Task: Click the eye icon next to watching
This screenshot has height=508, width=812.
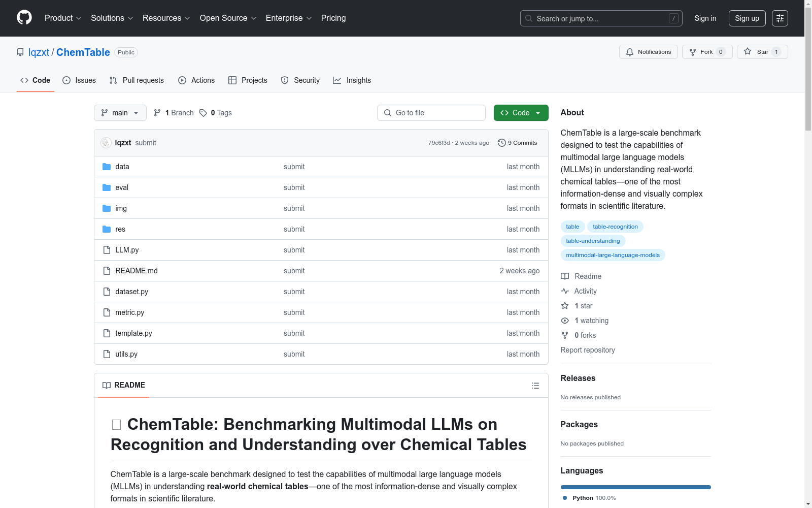Action: tap(565, 321)
